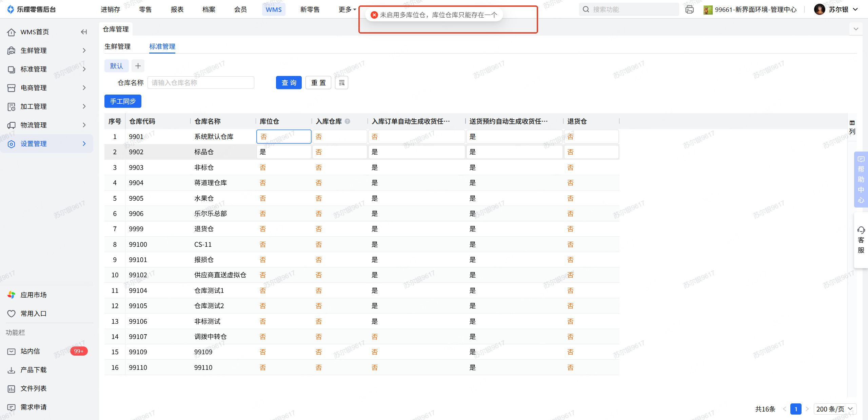The image size is (868, 420).
Task: Open 站内信 messages in the sidebar
Action: (x=31, y=351)
